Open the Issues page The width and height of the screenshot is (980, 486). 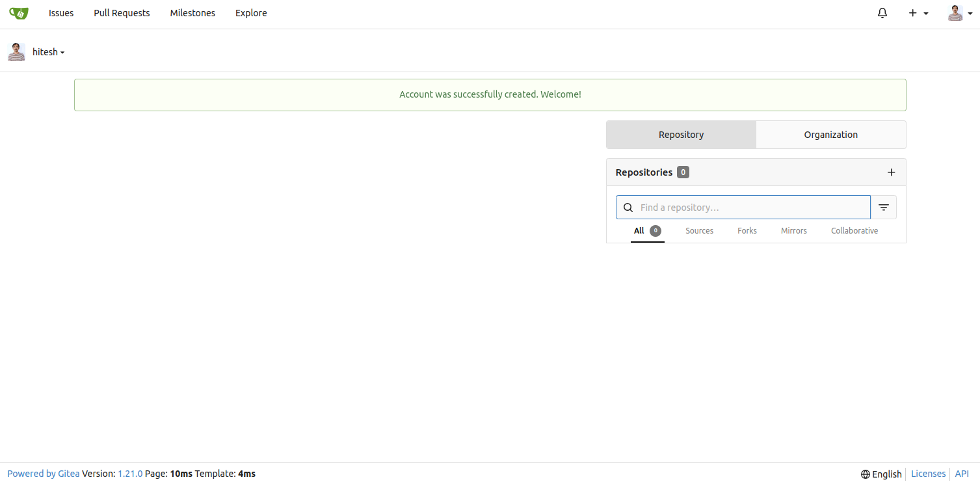pyautogui.click(x=61, y=13)
